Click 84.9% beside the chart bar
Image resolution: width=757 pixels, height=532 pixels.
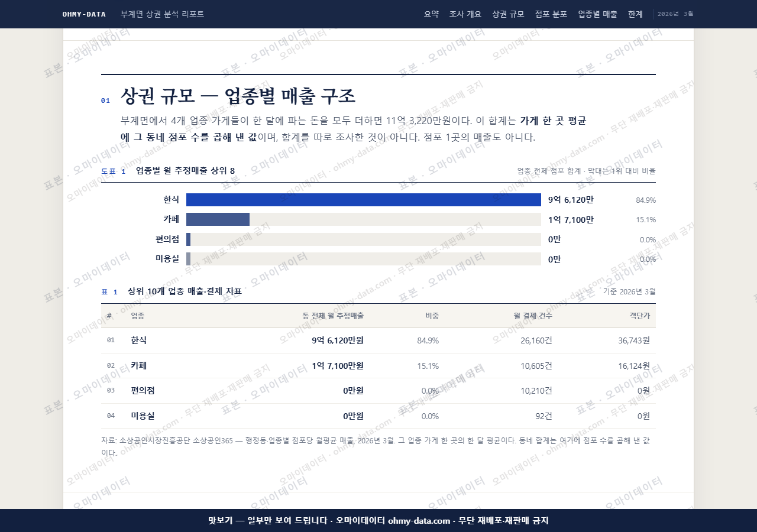[x=646, y=200]
